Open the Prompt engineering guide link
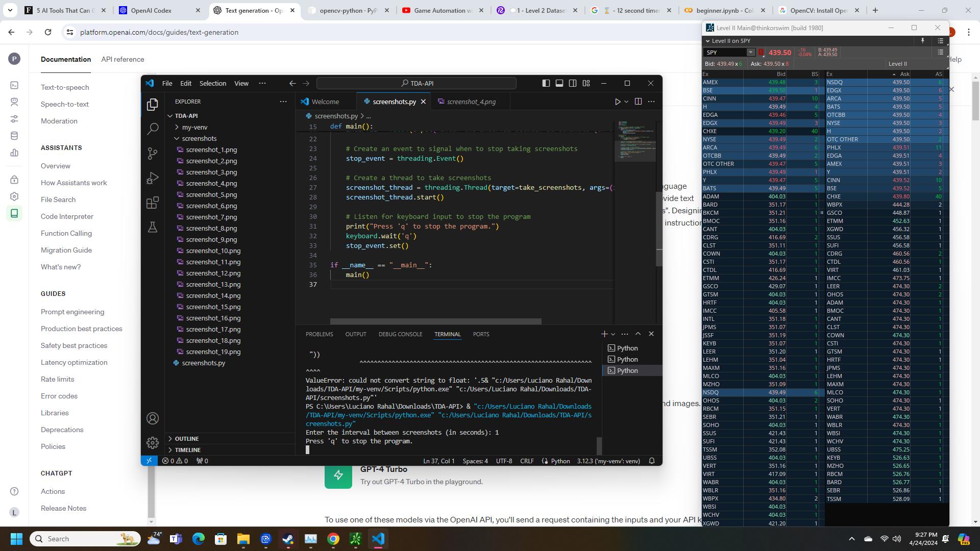980x551 pixels. (72, 312)
